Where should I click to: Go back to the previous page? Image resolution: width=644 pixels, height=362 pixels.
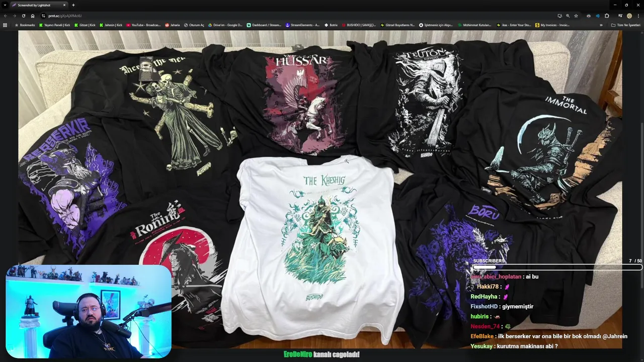tap(6, 16)
